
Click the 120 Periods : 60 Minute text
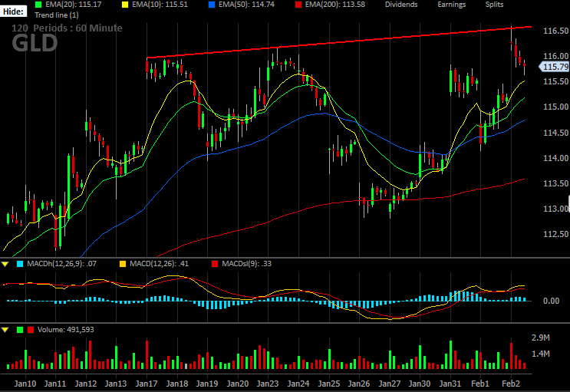tap(67, 28)
